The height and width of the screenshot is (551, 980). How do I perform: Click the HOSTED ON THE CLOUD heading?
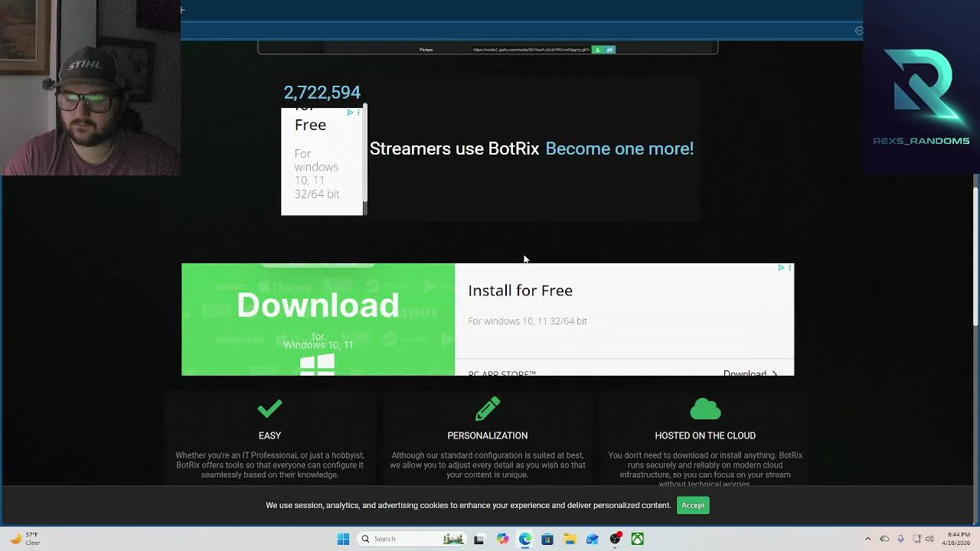705,435
